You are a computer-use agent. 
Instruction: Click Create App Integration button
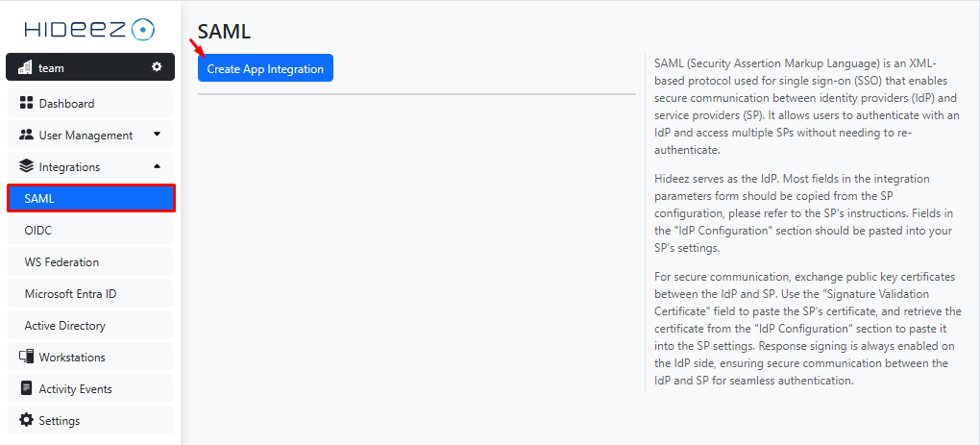[x=265, y=68]
